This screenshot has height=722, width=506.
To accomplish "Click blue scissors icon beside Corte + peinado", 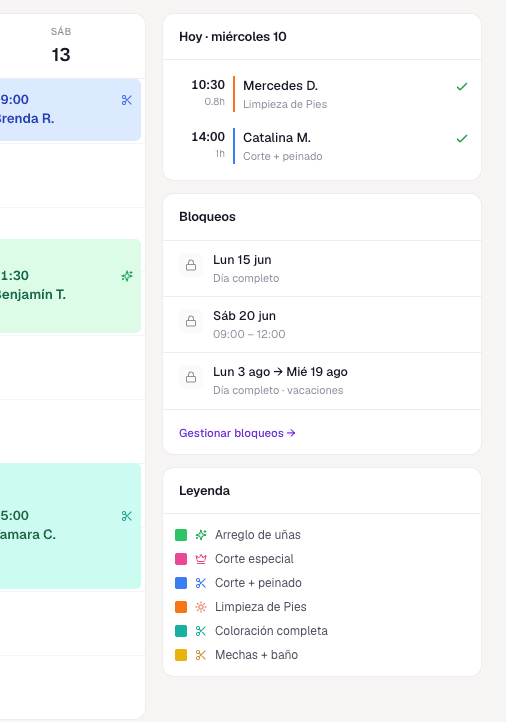I will click(201, 582).
